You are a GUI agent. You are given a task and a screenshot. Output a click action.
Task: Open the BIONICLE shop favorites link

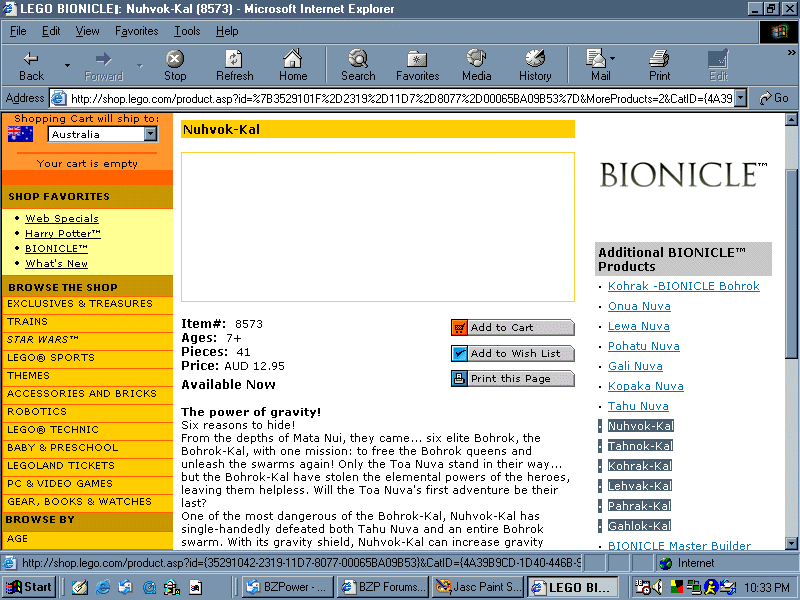pos(56,248)
